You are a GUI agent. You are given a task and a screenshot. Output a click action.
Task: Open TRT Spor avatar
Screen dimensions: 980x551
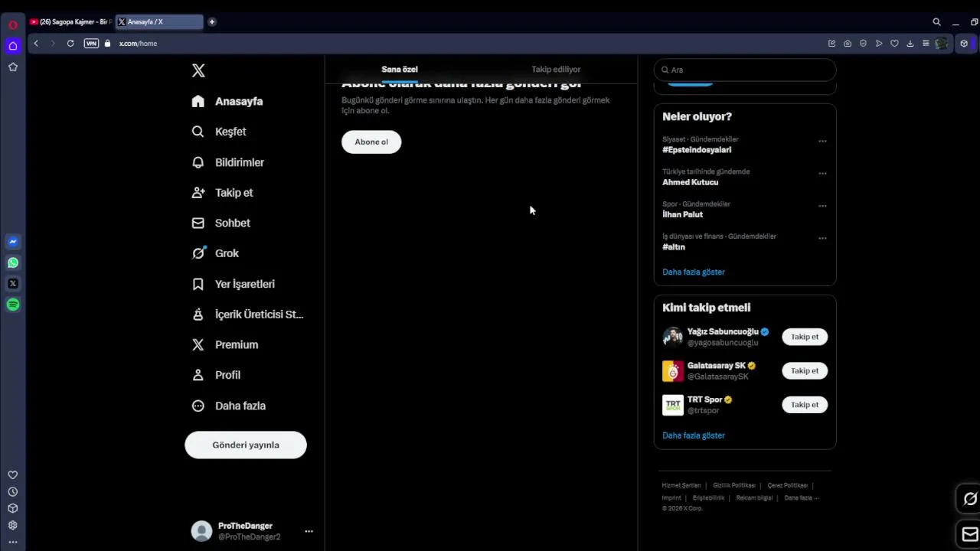(x=673, y=405)
